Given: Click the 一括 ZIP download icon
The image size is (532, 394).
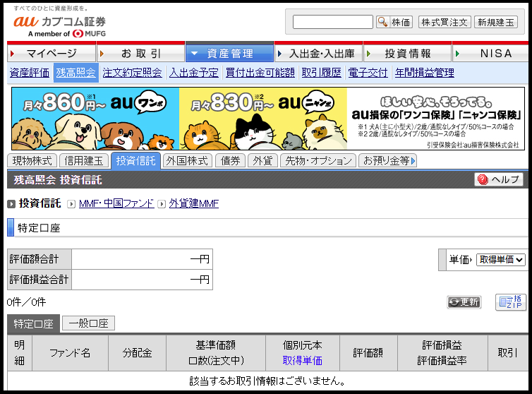Looking at the screenshot, I should 511,302.
